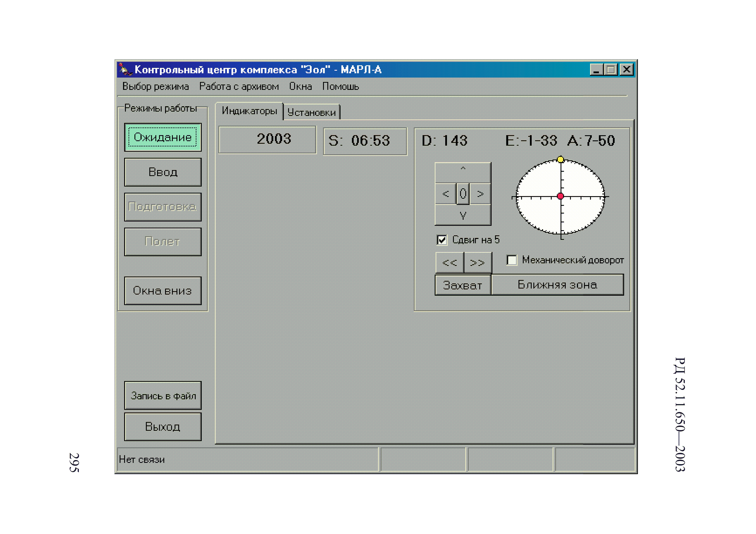Click the << rewind shift button
Viewport: 756px width, 534px height.
(x=450, y=262)
